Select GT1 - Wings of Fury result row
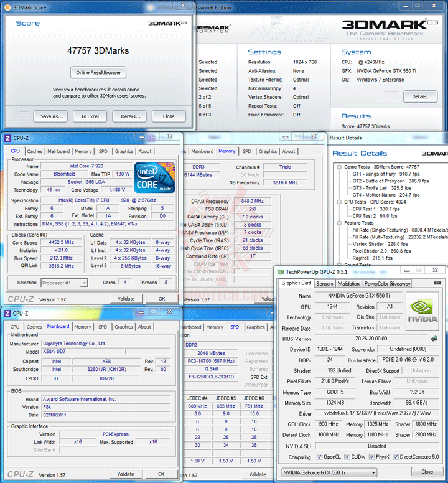Screen dimensions: 448x483 (x=386, y=174)
